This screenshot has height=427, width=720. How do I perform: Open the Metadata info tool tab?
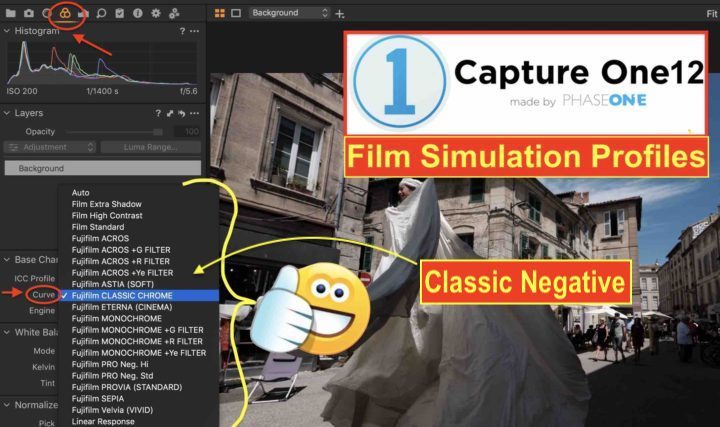pyautogui.click(x=137, y=13)
